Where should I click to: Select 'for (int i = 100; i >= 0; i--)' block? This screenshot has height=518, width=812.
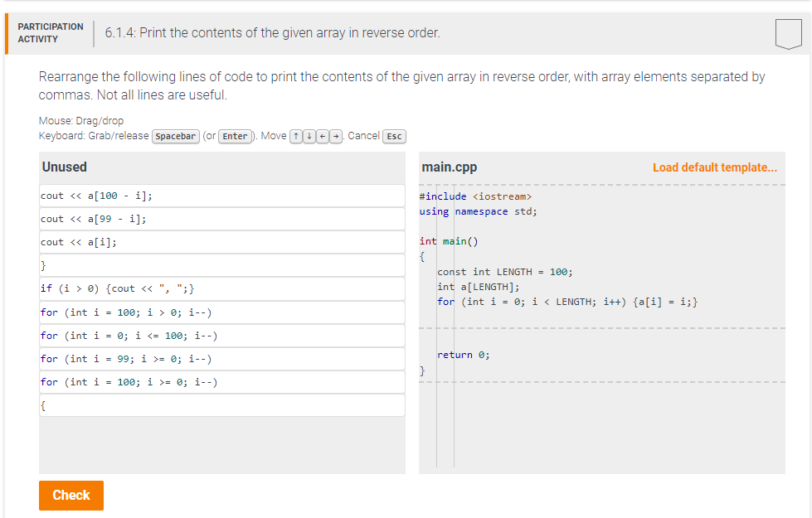[222, 382]
